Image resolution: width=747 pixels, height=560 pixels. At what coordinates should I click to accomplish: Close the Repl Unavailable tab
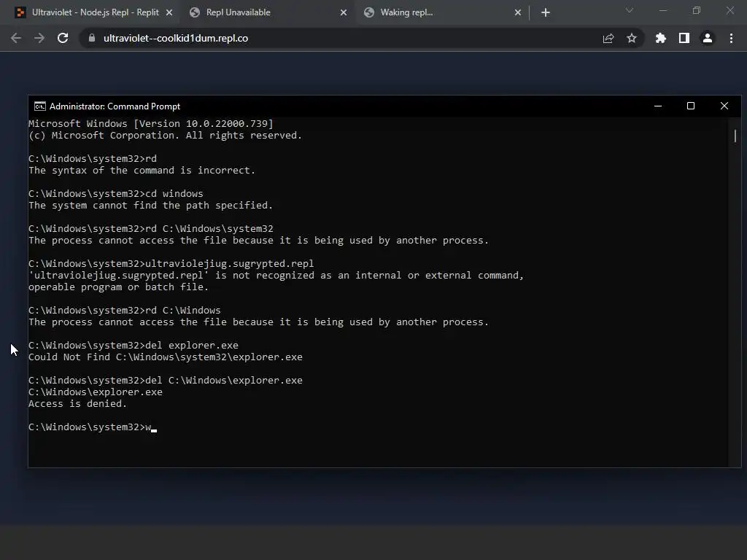click(344, 12)
